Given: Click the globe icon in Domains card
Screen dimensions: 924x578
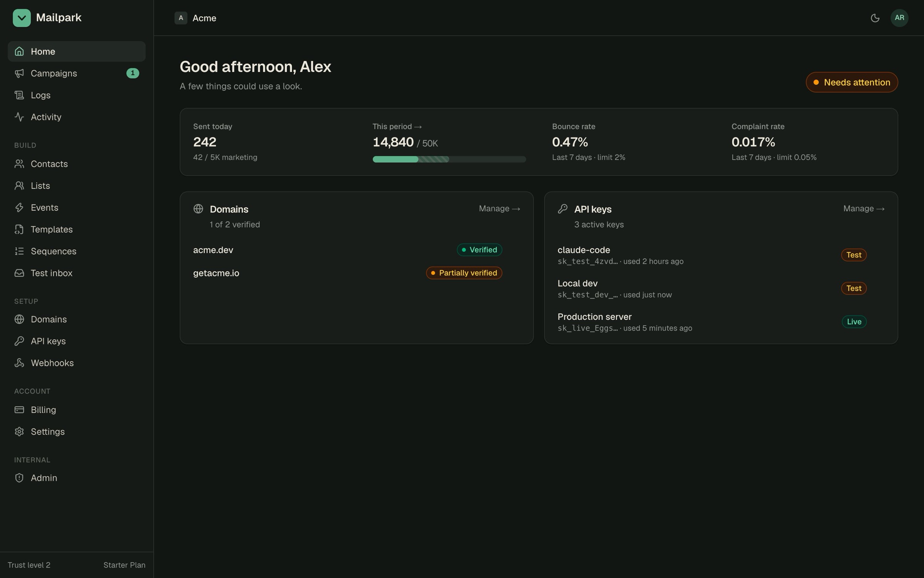Looking at the screenshot, I should [x=198, y=209].
